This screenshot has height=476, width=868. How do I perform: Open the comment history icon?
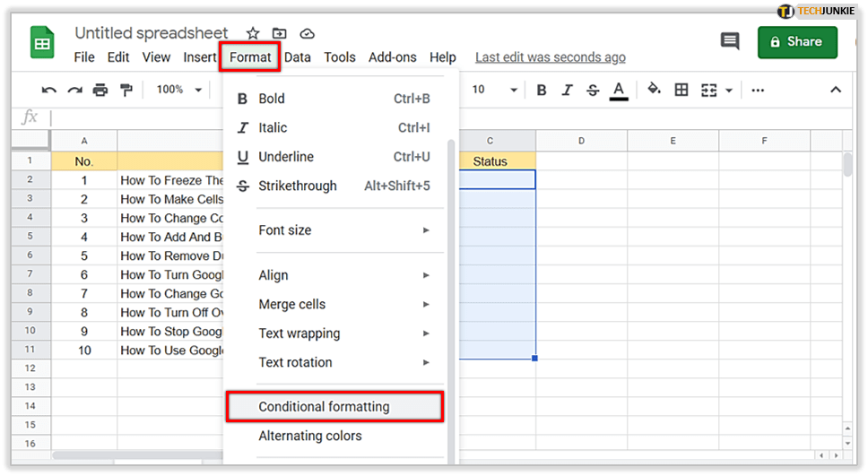click(730, 41)
